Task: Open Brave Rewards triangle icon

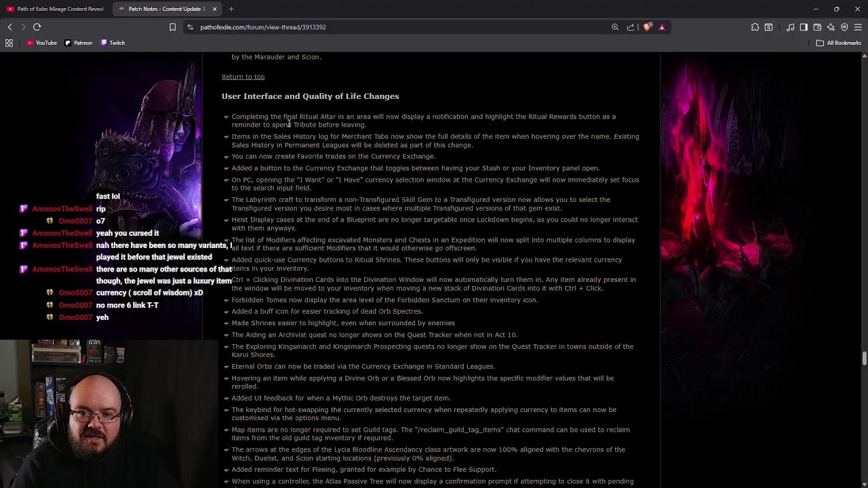Action: coord(662,27)
